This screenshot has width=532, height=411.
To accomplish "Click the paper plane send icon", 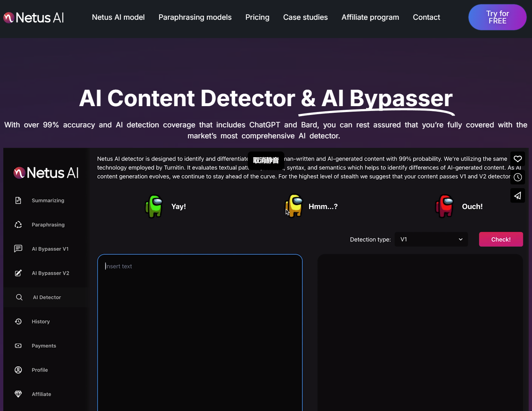I will [517, 195].
